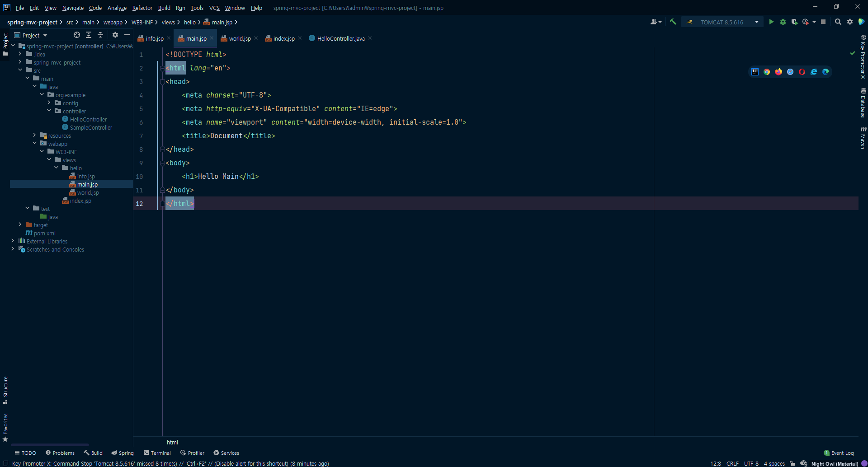Collapse the Project tool window with the hide icon
Image resolution: width=868 pixels, height=467 pixels.
127,35
